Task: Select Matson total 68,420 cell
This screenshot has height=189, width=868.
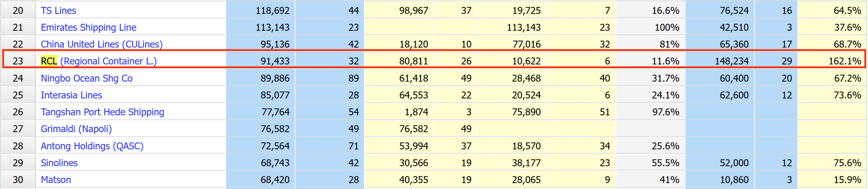Action: [261, 179]
